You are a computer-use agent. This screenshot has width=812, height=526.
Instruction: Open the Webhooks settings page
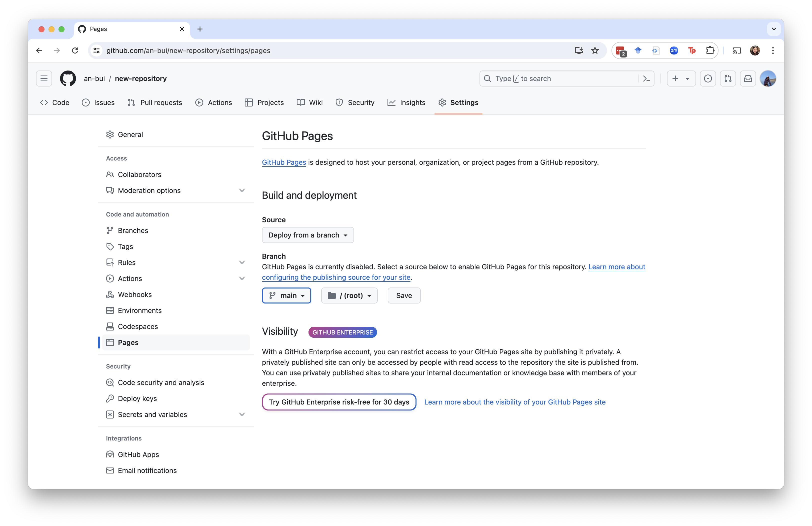click(135, 294)
